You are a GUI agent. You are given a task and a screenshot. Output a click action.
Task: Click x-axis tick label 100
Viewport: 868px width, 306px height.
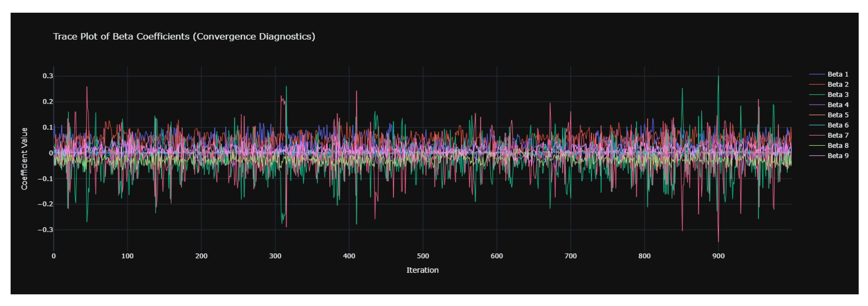(x=127, y=256)
